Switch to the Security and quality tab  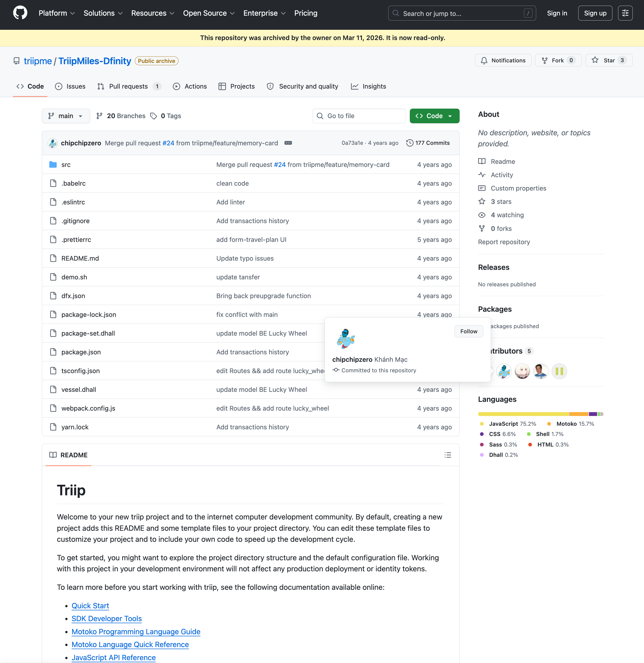(x=302, y=86)
